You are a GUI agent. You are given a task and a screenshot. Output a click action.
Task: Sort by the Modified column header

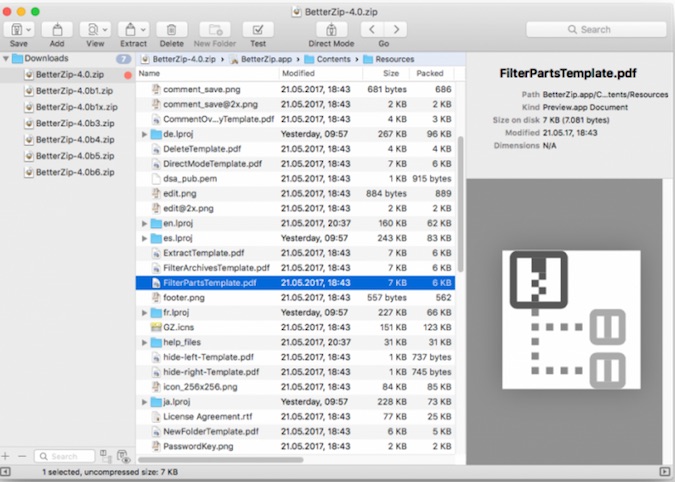(x=298, y=74)
